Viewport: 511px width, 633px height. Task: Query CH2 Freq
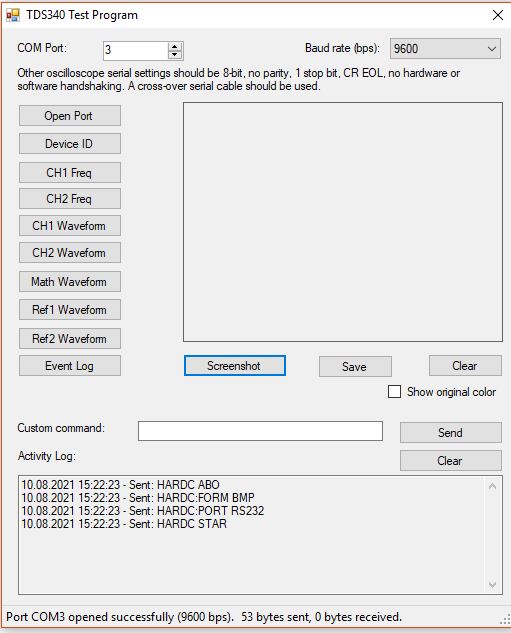pos(69,199)
